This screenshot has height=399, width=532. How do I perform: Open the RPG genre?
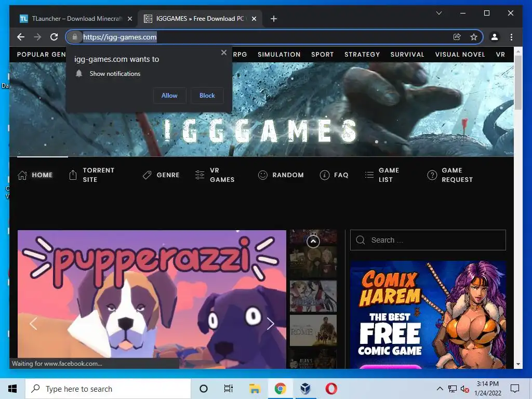[240, 54]
